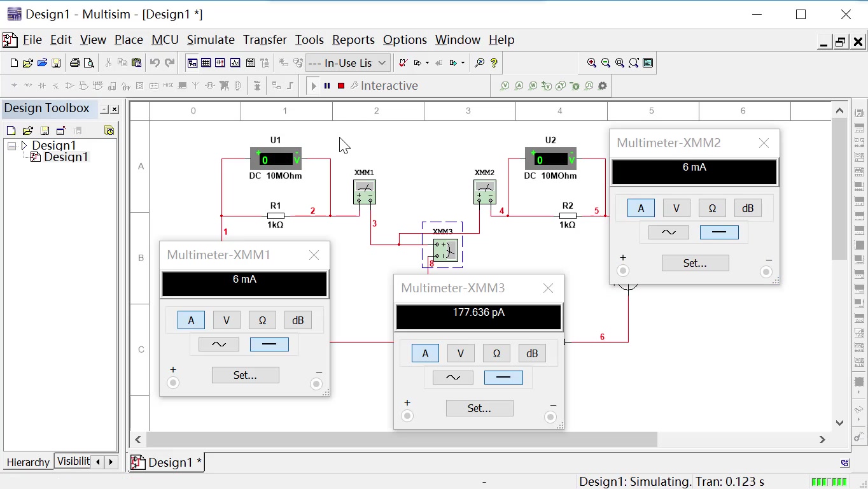Click the canvas vertical scrollbar thumb

point(840,190)
